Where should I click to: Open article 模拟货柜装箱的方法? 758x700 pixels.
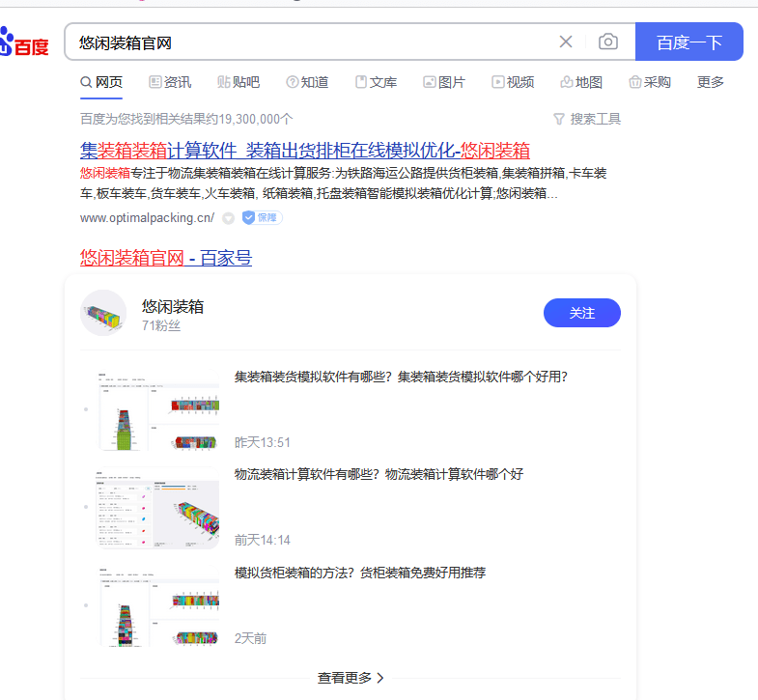(x=359, y=573)
